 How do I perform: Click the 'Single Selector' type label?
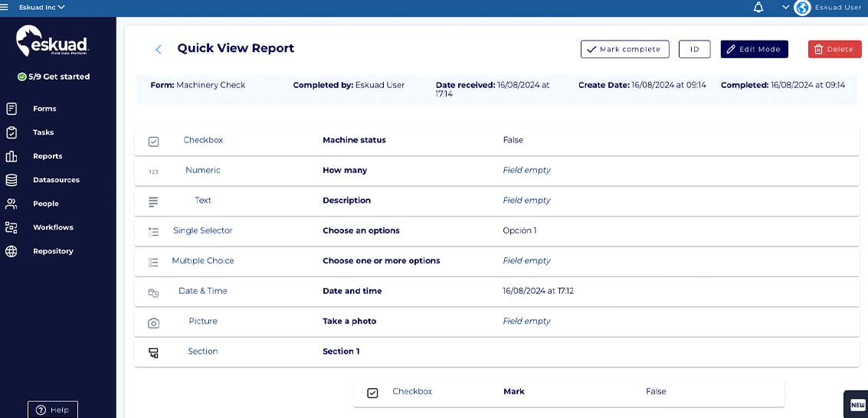202,230
